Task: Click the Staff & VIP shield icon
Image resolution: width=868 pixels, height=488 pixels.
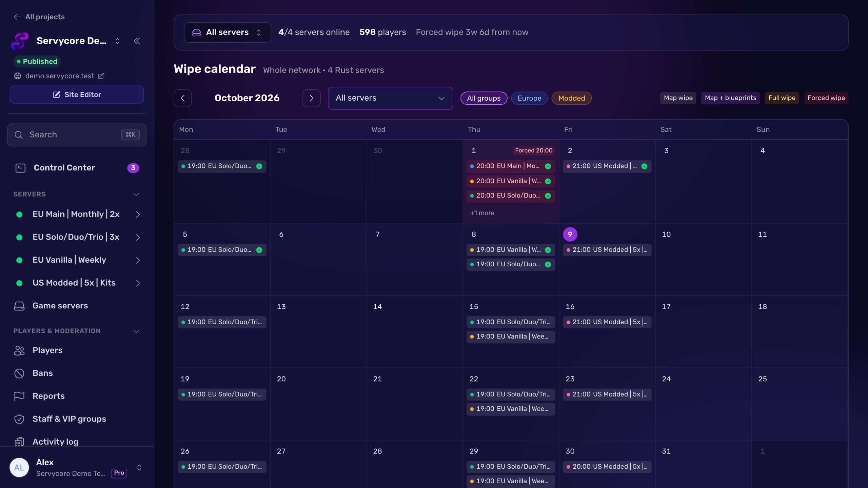Action: click(19, 419)
